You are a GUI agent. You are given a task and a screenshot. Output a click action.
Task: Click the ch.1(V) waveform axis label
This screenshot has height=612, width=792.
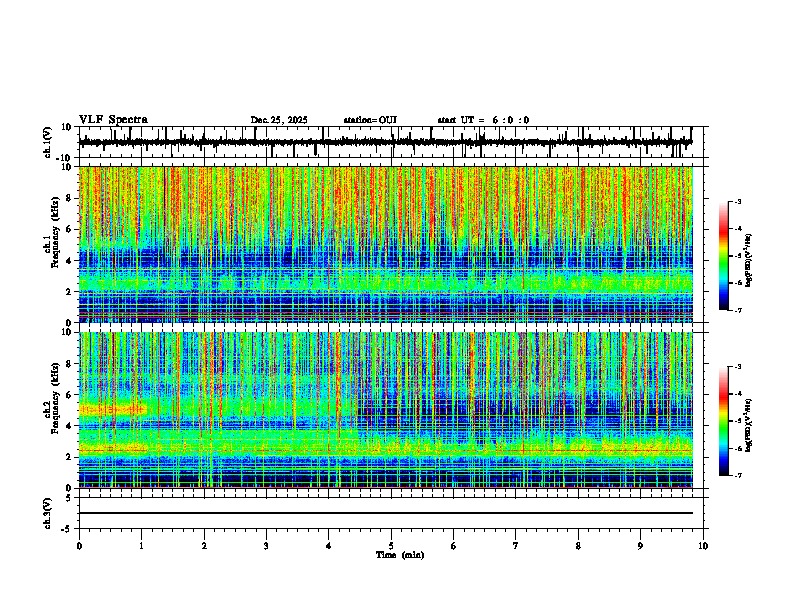48,142
